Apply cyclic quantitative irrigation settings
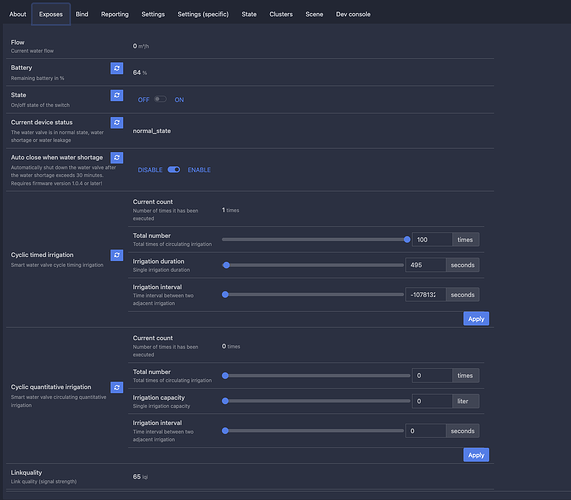This screenshot has width=571, height=500. tap(476, 455)
